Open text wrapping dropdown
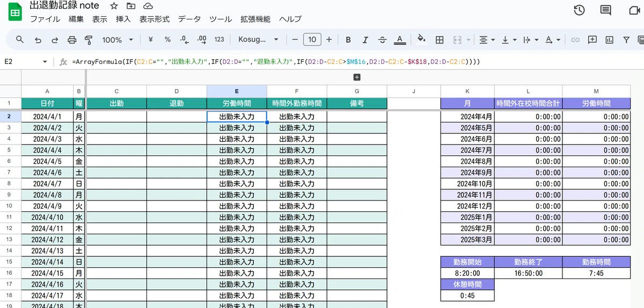The height and width of the screenshot is (308, 644). pyautogui.click(x=530, y=40)
